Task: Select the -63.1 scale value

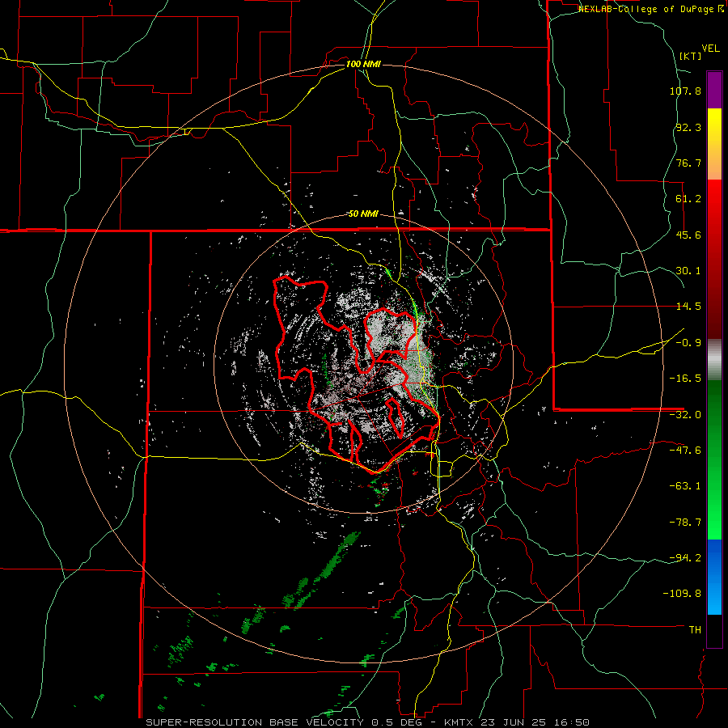Action: pyautogui.click(x=685, y=486)
